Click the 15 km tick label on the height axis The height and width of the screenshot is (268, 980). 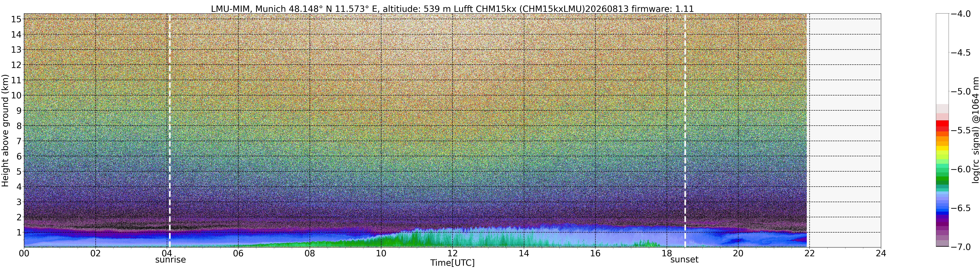click(x=16, y=19)
